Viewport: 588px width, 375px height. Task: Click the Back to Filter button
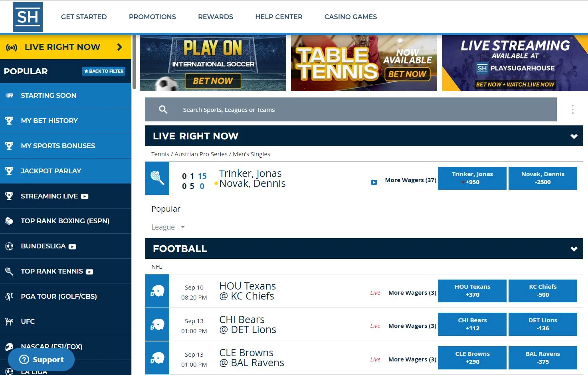click(104, 71)
